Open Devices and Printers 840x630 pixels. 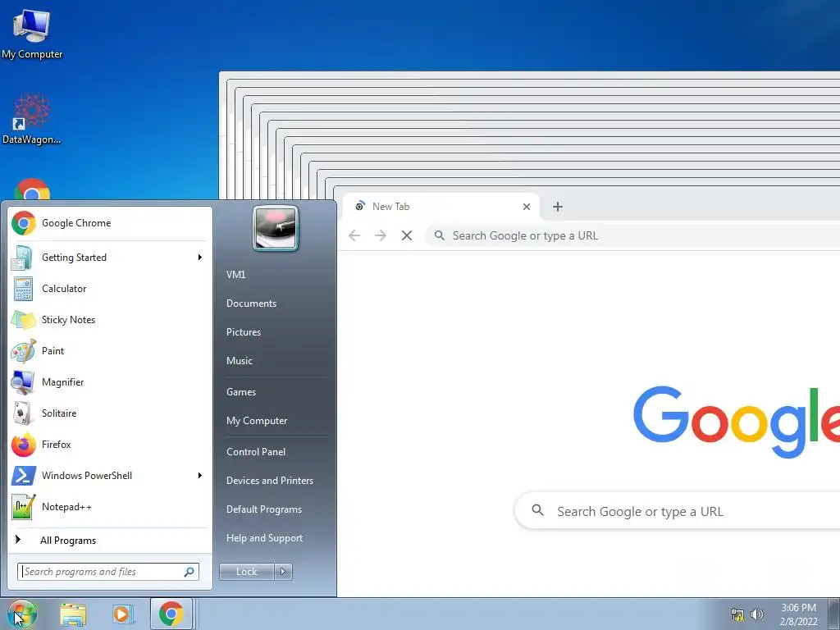point(270,481)
